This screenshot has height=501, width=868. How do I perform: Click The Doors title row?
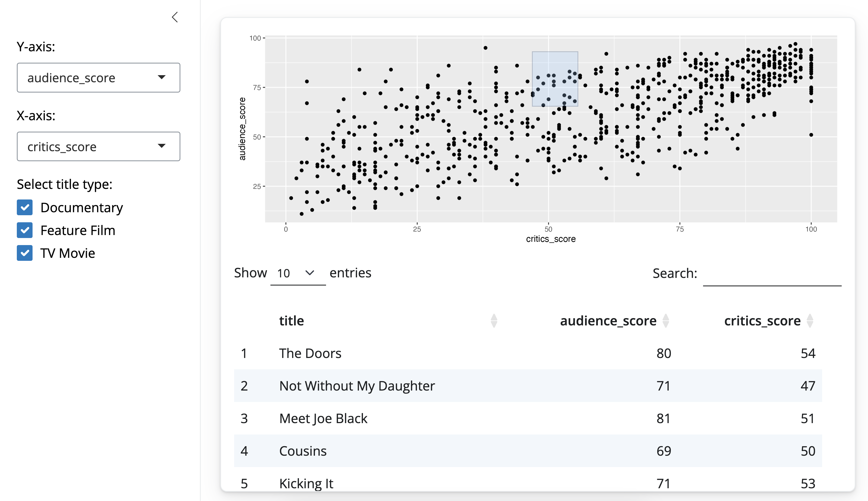[x=310, y=353]
